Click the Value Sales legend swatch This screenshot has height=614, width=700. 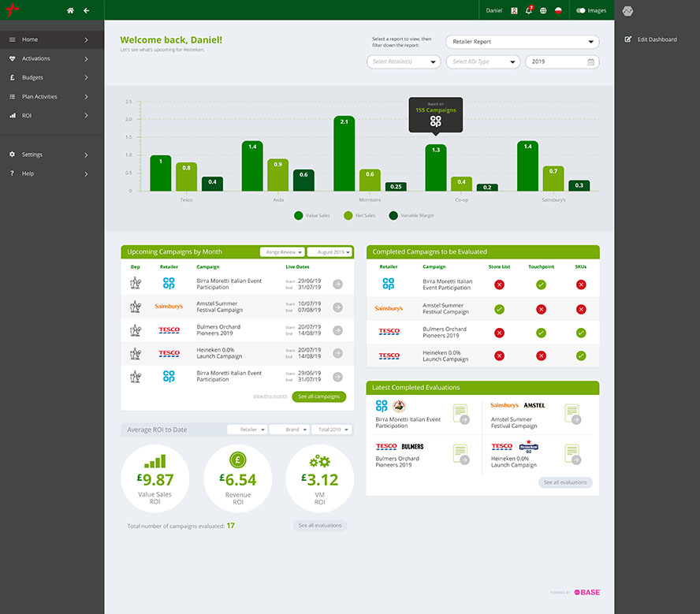coord(299,215)
